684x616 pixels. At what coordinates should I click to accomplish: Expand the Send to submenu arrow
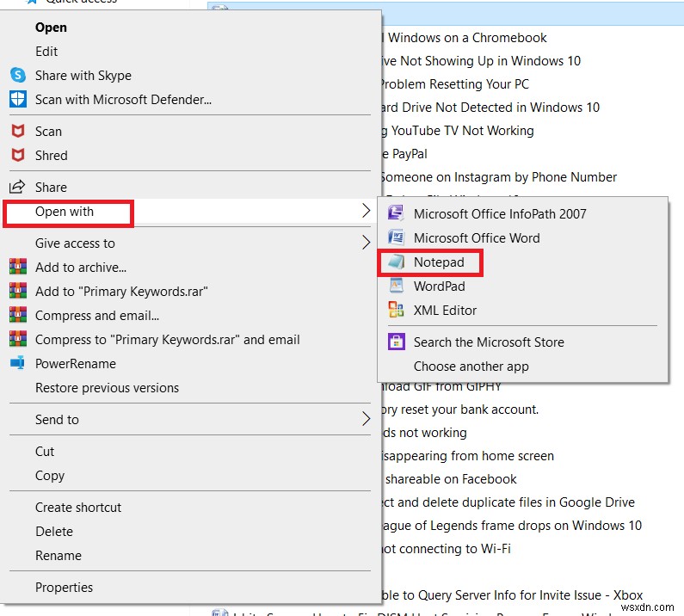click(x=366, y=420)
